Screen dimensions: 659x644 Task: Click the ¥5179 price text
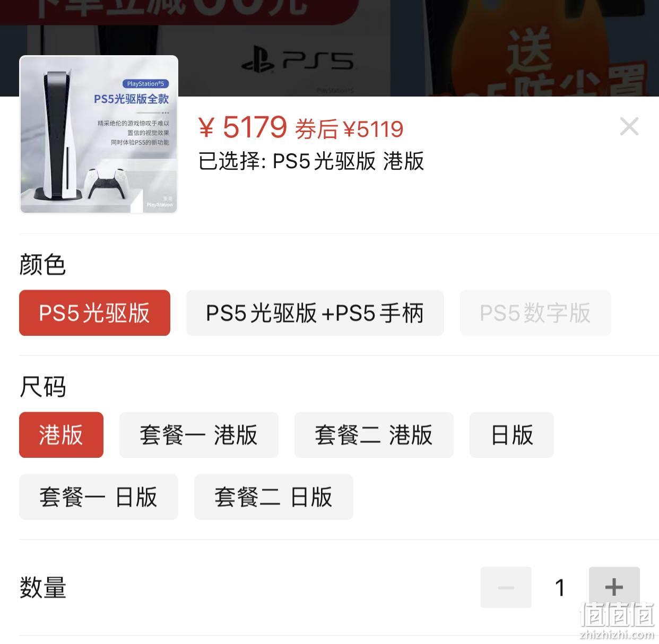point(242,127)
